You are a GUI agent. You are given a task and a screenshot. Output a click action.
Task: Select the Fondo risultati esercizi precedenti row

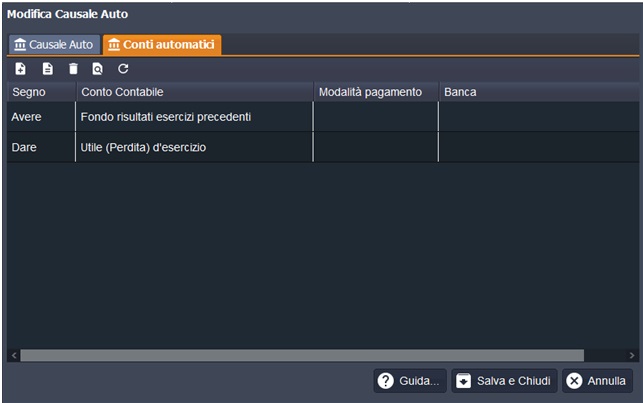click(x=194, y=117)
